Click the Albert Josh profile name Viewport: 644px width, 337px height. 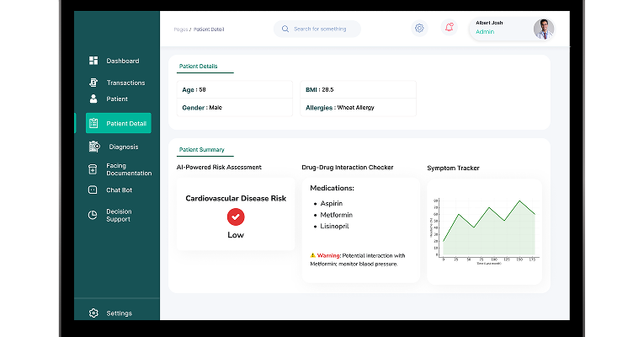tap(491, 23)
